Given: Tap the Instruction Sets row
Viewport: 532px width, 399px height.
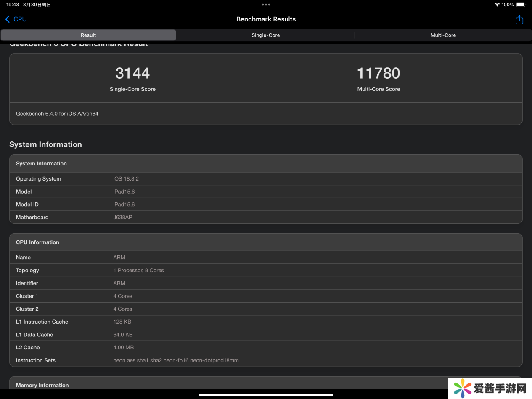Looking at the screenshot, I should click(266, 361).
